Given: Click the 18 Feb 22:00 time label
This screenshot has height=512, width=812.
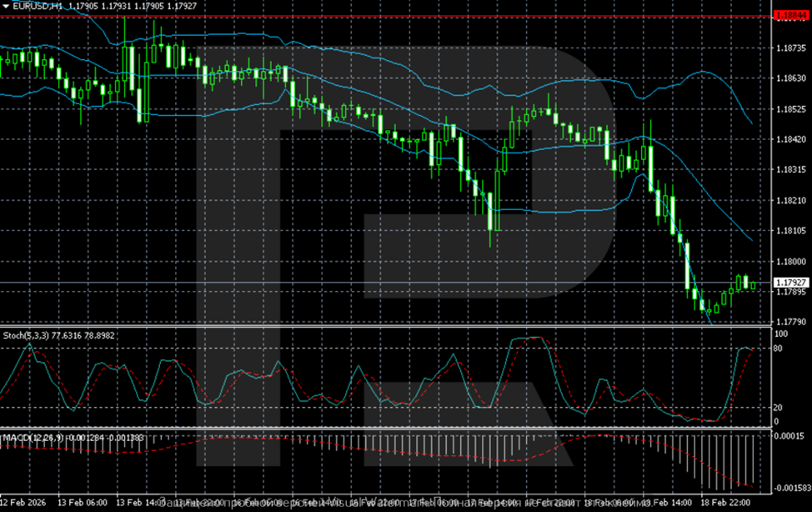Looking at the screenshot, I should 725,502.
